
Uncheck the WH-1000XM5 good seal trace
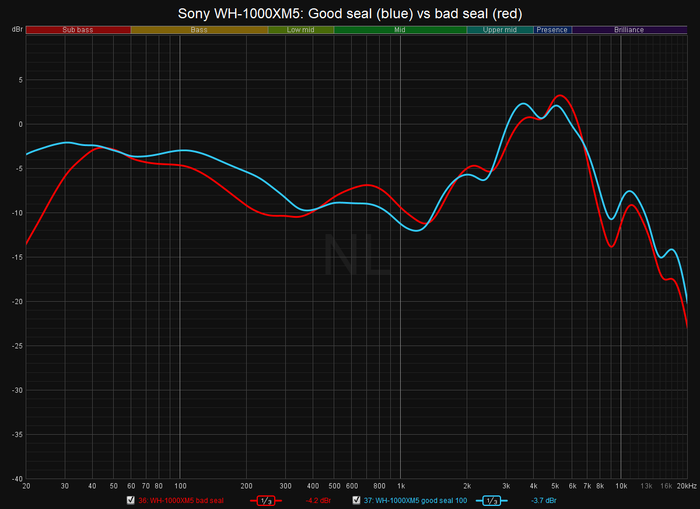(355, 499)
